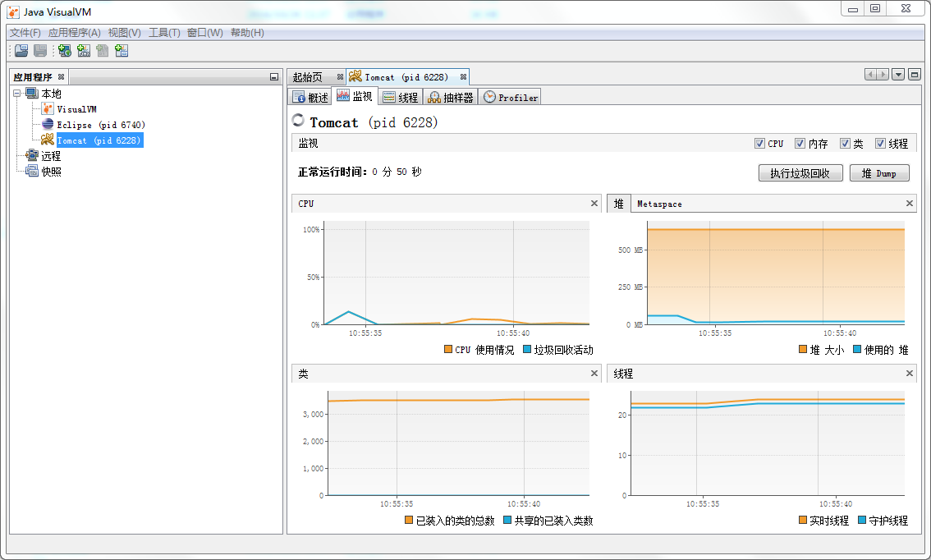Open the 视图(V) menu
The image size is (931, 560).
[124, 33]
